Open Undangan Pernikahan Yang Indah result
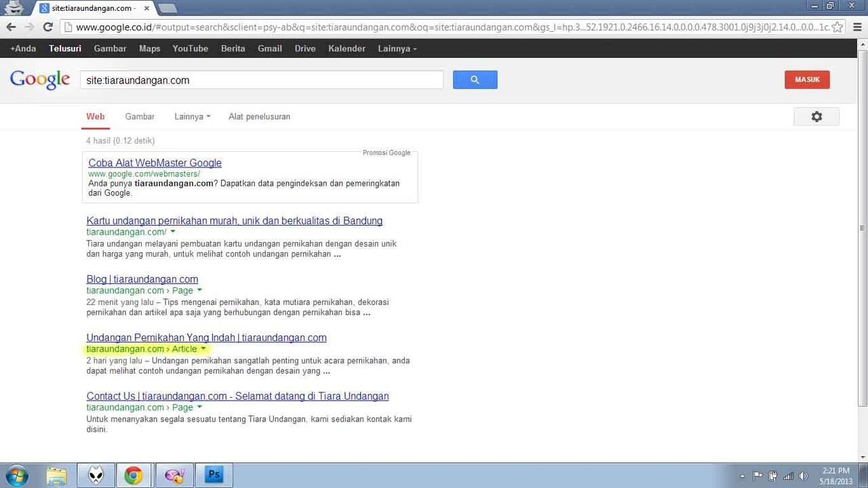The height and width of the screenshot is (488, 868). [x=207, y=338]
